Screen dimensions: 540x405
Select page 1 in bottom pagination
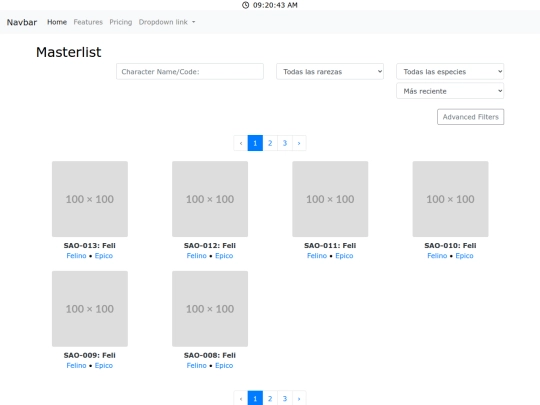point(255,398)
